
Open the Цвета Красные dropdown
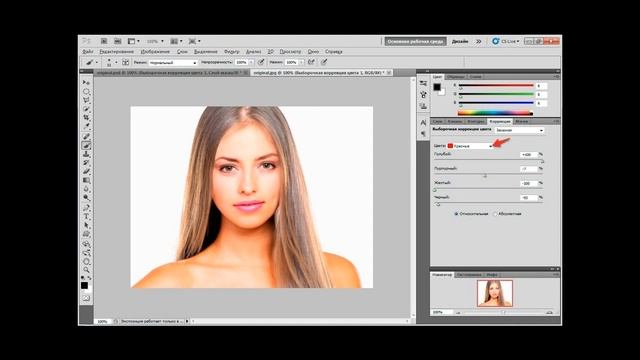pos(470,146)
